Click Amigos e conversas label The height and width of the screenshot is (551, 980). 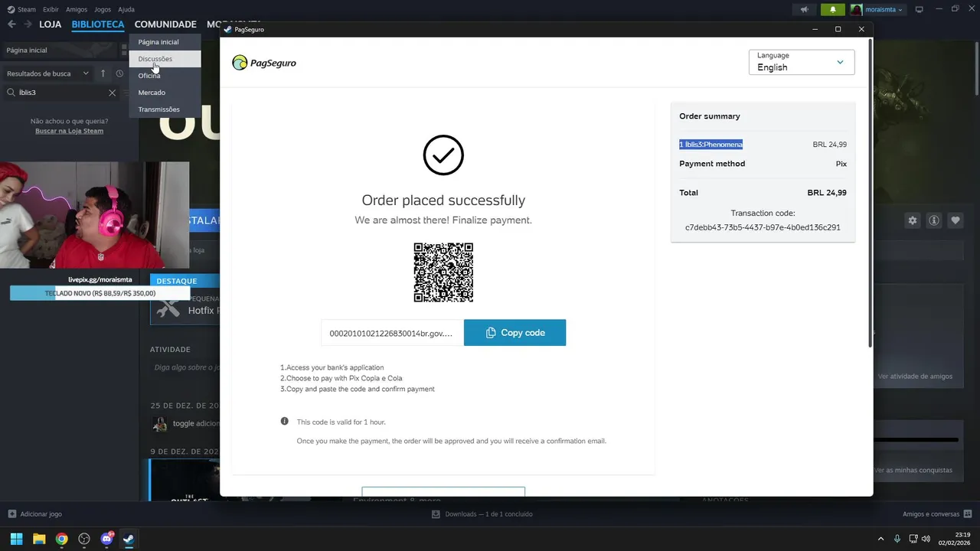[x=931, y=514]
